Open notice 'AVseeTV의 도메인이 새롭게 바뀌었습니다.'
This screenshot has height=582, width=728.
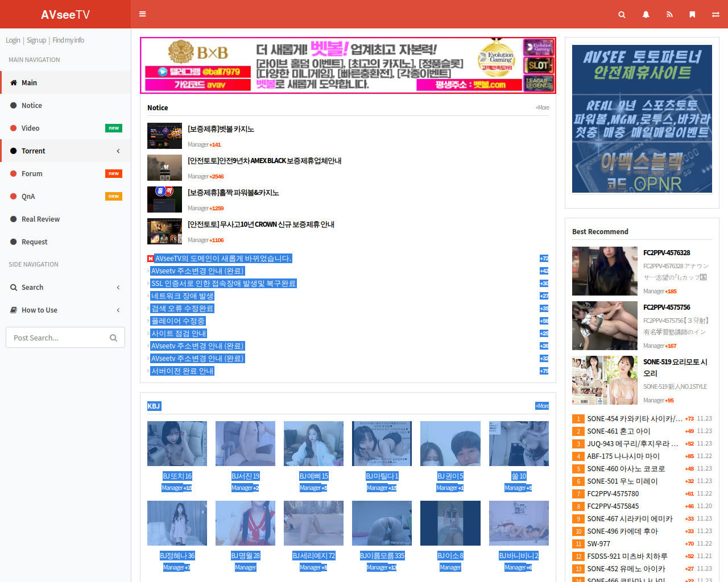click(223, 259)
